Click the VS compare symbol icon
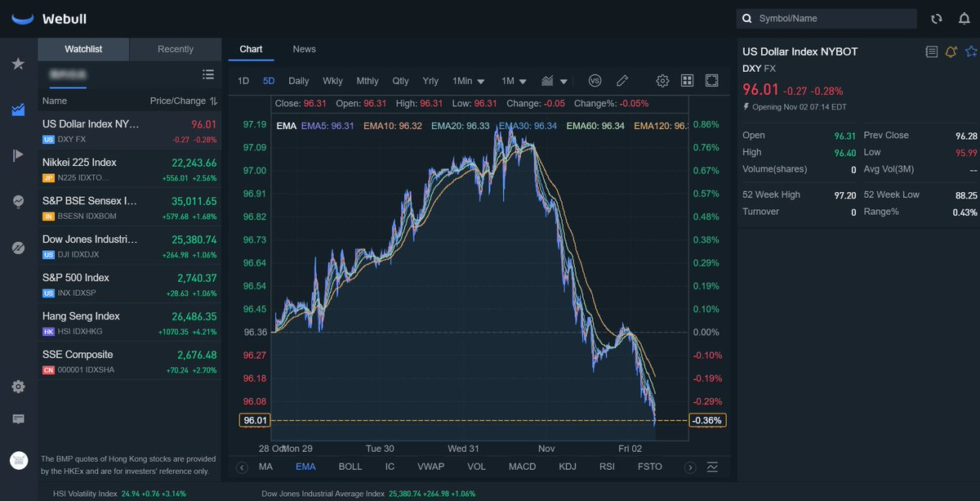The image size is (980, 501). (x=595, y=81)
